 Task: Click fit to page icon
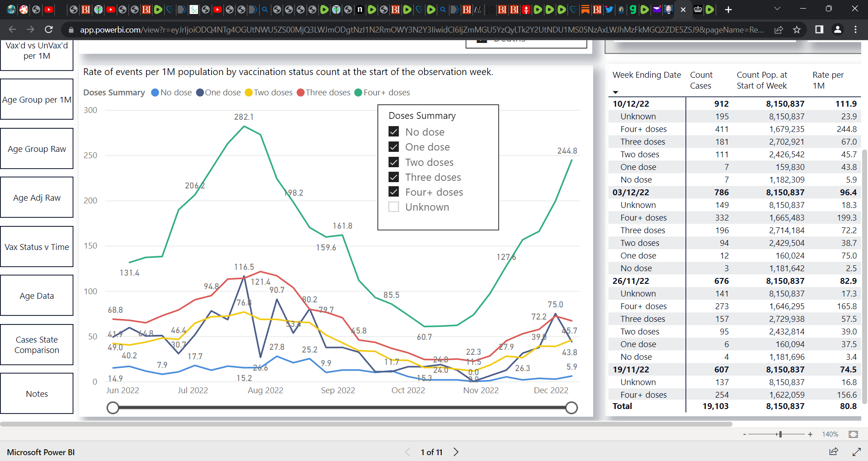[x=853, y=434]
